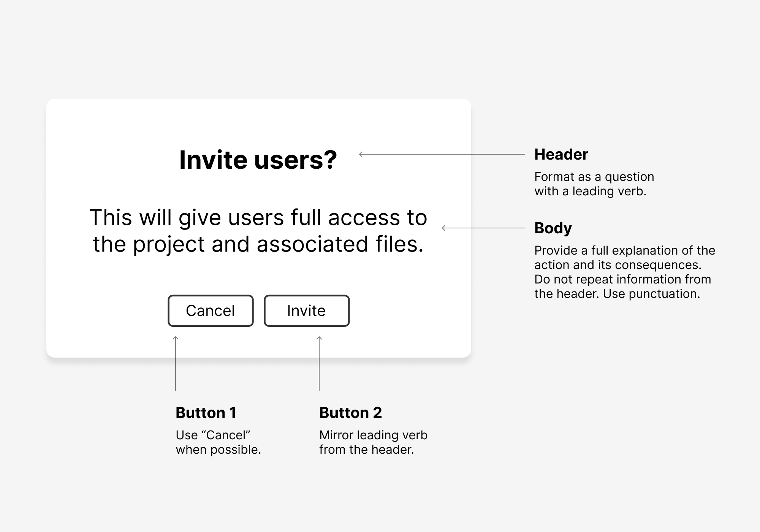Click "Provide a full explanation of the" line
The image size is (760, 532).
(624, 250)
